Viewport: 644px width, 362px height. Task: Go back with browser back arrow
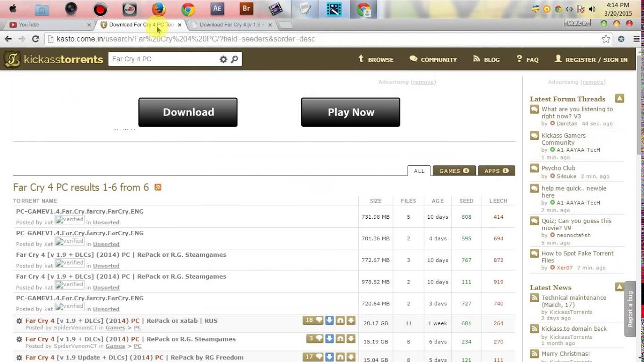click(8, 39)
